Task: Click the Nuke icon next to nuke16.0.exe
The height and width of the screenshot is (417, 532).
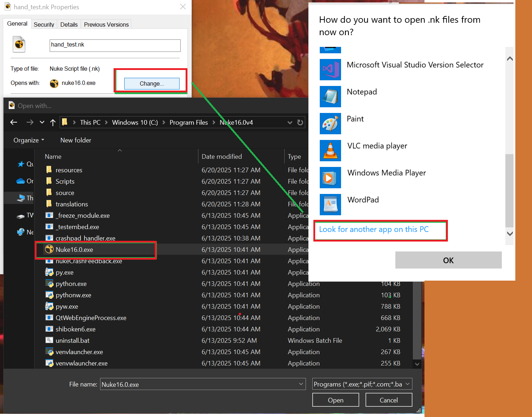Action: [54, 83]
